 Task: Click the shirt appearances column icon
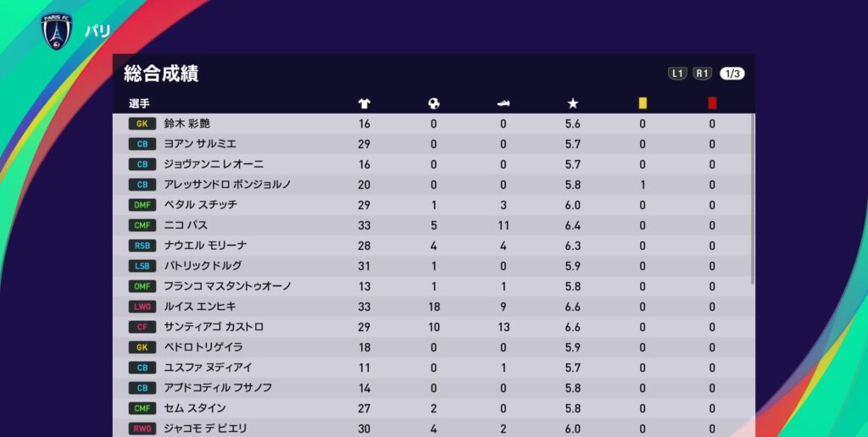pos(364,103)
